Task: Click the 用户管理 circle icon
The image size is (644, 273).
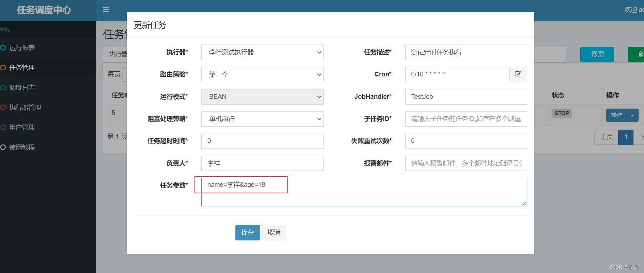Action: [3, 127]
